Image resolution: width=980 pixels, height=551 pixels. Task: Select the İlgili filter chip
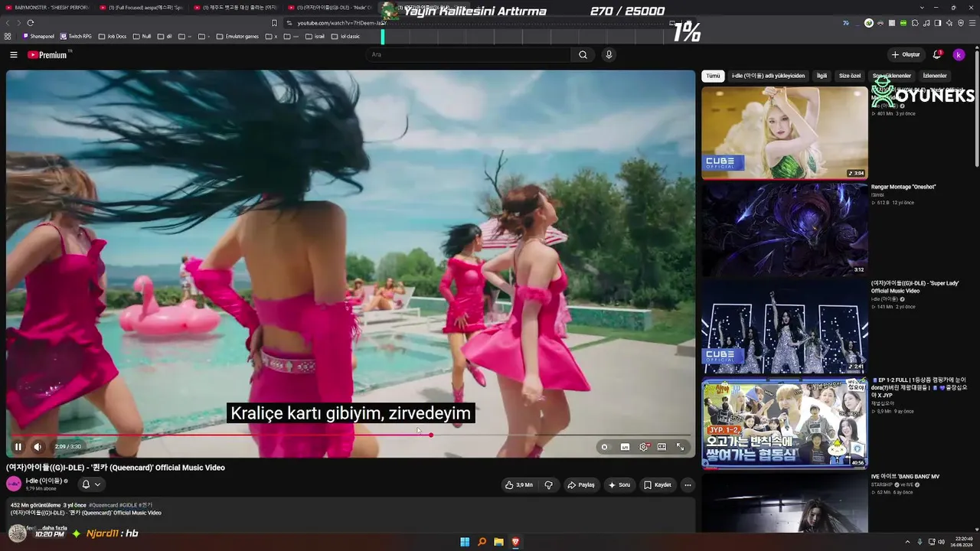(x=822, y=76)
